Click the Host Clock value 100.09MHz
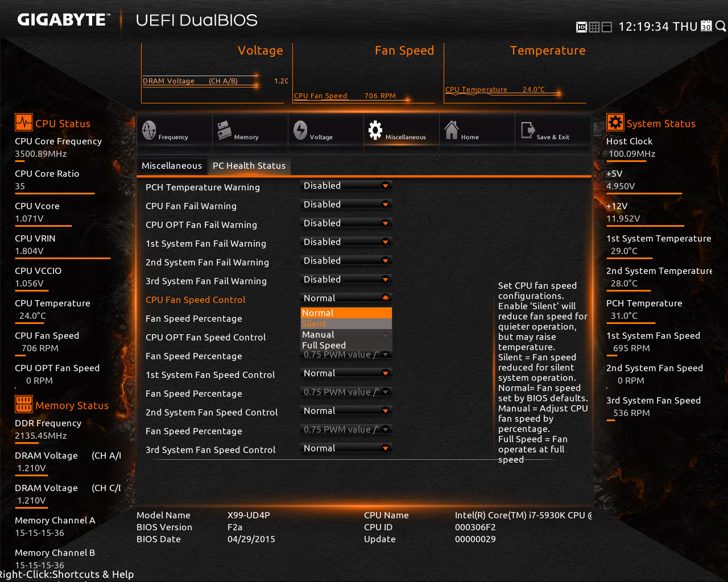This screenshot has width=728, height=582. pyautogui.click(x=632, y=154)
